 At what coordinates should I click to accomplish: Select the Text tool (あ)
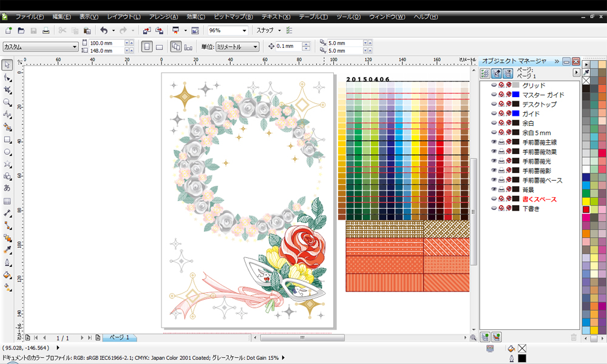pos(7,188)
